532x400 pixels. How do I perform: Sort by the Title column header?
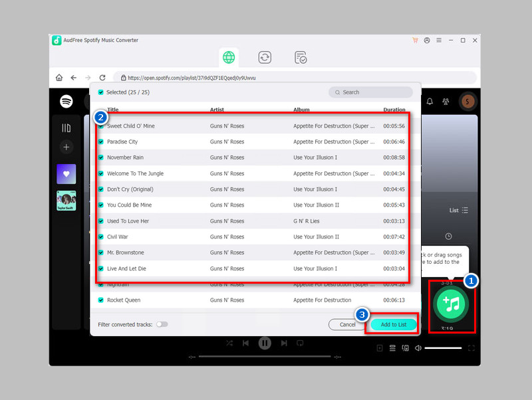[x=112, y=110]
